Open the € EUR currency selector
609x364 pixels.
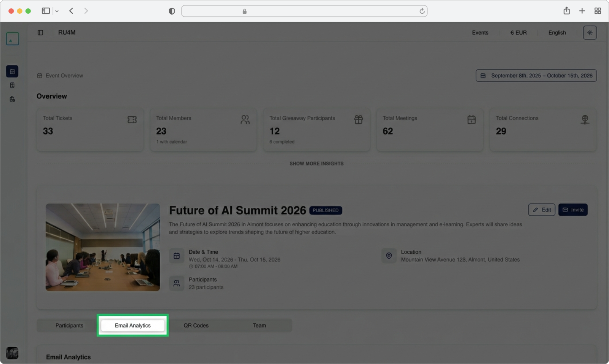(x=518, y=33)
